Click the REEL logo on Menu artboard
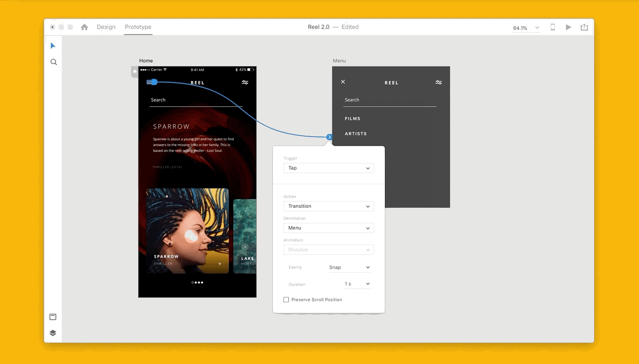The width and height of the screenshot is (639, 364). (x=391, y=83)
